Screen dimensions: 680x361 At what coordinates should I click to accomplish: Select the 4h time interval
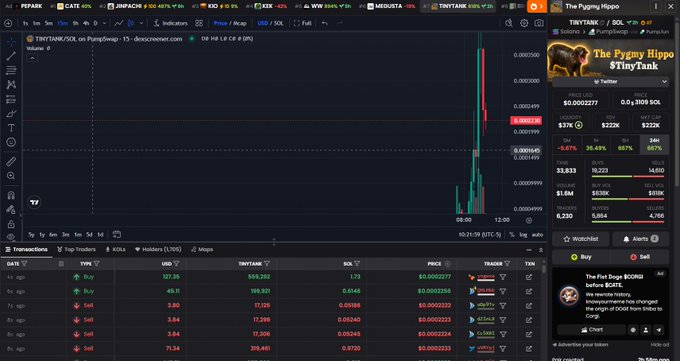[x=86, y=23]
